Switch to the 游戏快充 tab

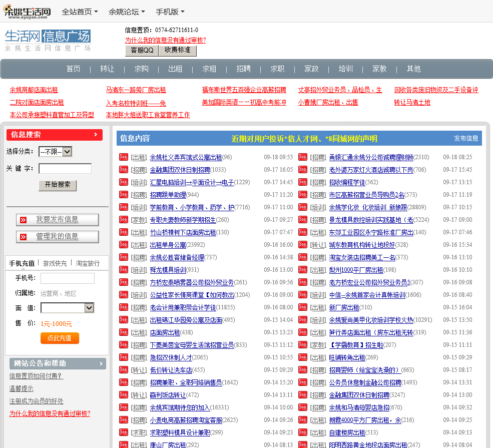(x=55, y=263)
